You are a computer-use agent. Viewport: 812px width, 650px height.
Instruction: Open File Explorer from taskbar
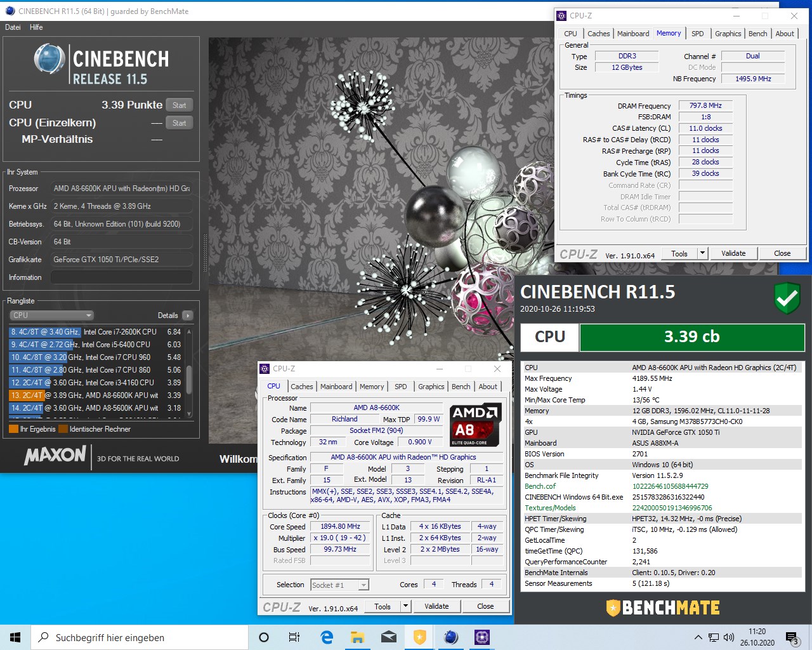click(358, 637)
